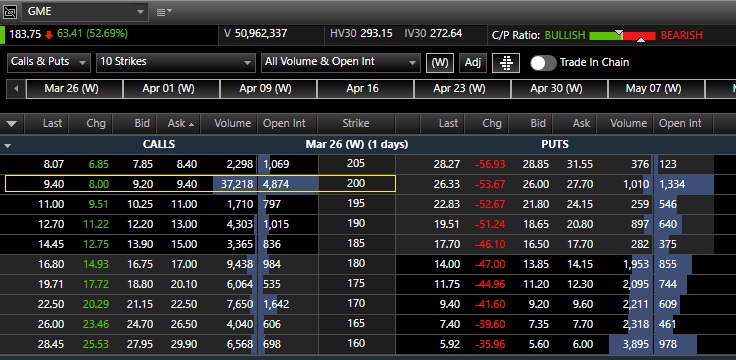The width and height of the screenshot is (736, 360).
Task: Open the list menu icon next to symbol
Action: coord(163,12)
